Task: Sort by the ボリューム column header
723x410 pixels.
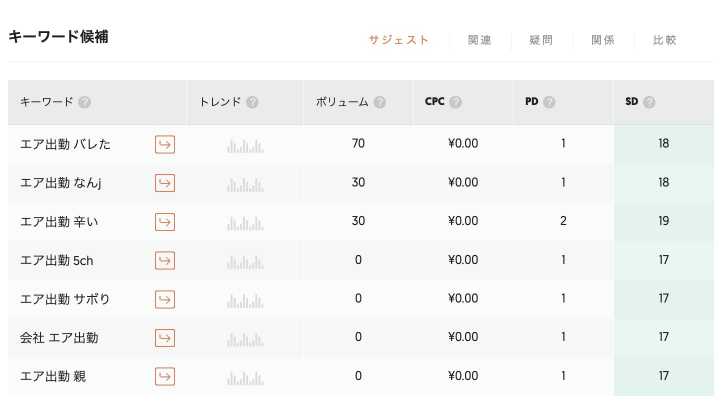Action: (x=342, y=102)
